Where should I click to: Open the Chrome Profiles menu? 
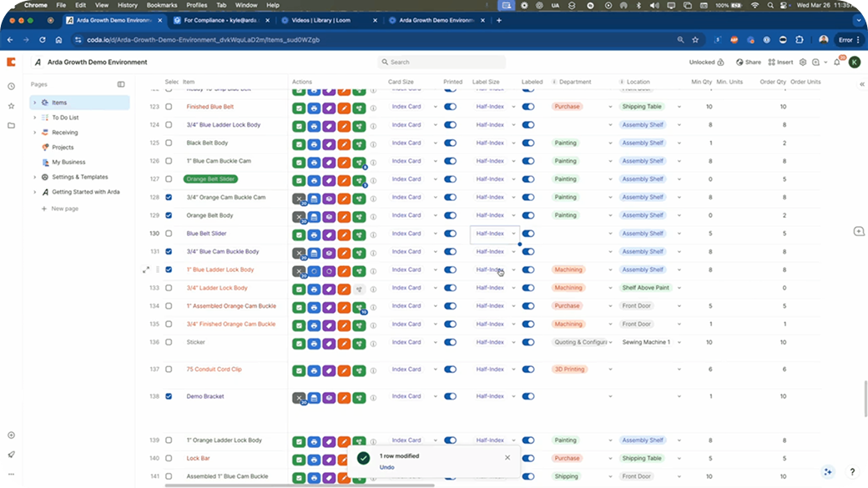point(196,5)
